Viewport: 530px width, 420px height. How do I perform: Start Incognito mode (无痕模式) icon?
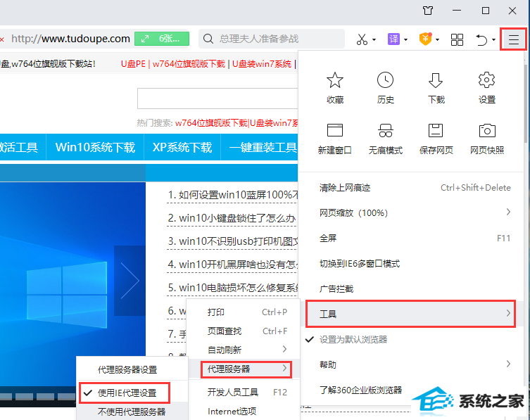tap(385, 130)
